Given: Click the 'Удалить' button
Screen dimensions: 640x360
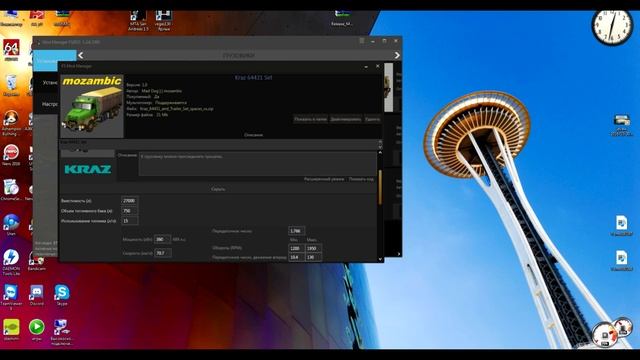Looking at the screenshot, I should (372, 119).
